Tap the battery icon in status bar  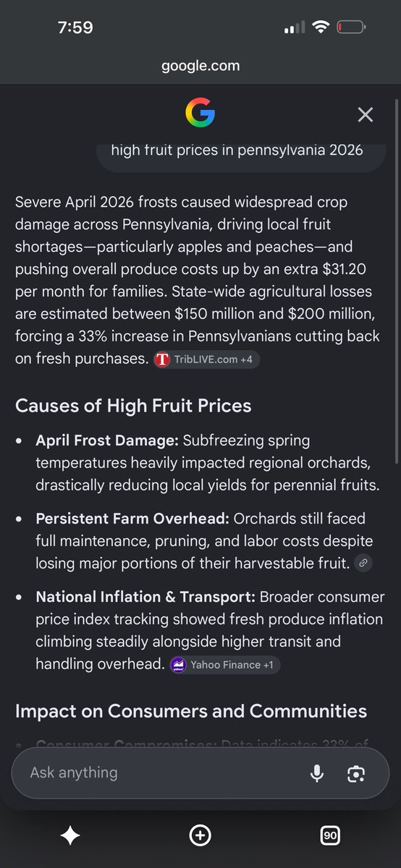352,27
